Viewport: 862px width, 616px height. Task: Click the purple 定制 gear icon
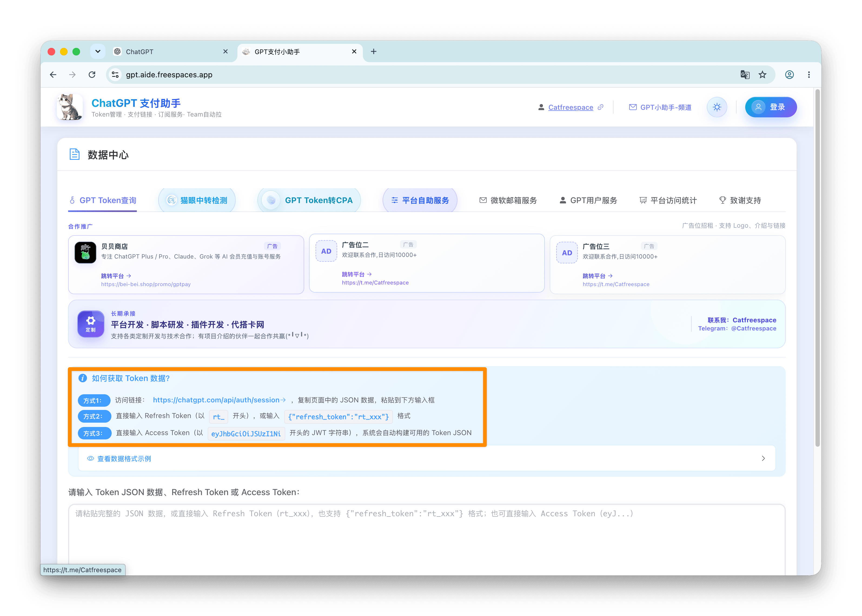(91, 324)
